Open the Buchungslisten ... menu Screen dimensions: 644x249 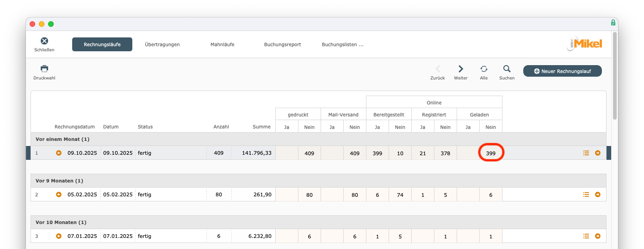(342, 44)
